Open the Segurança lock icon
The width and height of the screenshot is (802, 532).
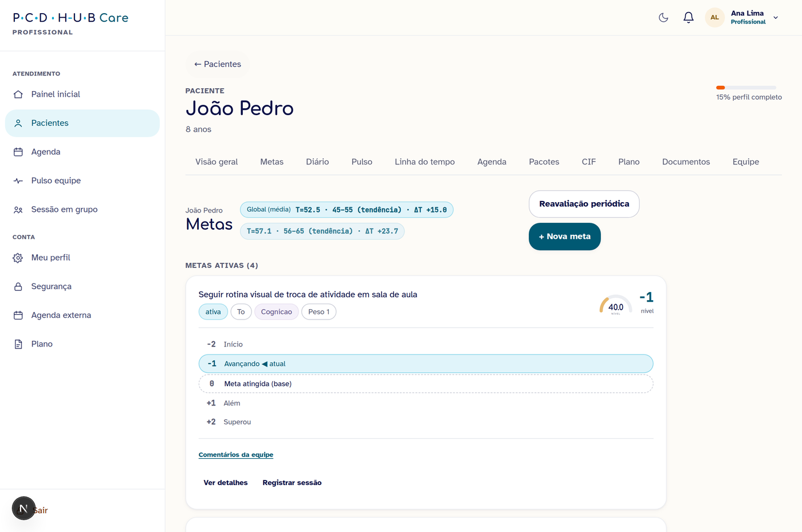click(18, 286)
